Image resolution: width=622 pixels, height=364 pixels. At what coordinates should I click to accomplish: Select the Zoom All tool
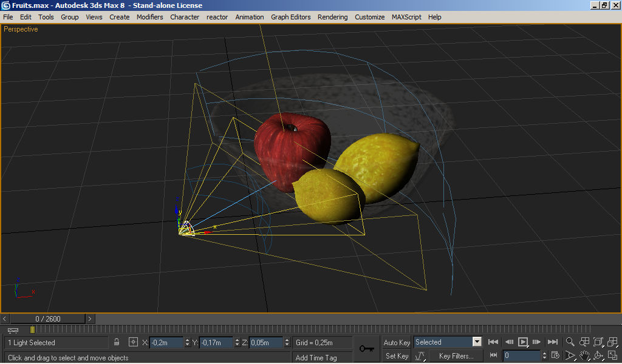[584, 342]
